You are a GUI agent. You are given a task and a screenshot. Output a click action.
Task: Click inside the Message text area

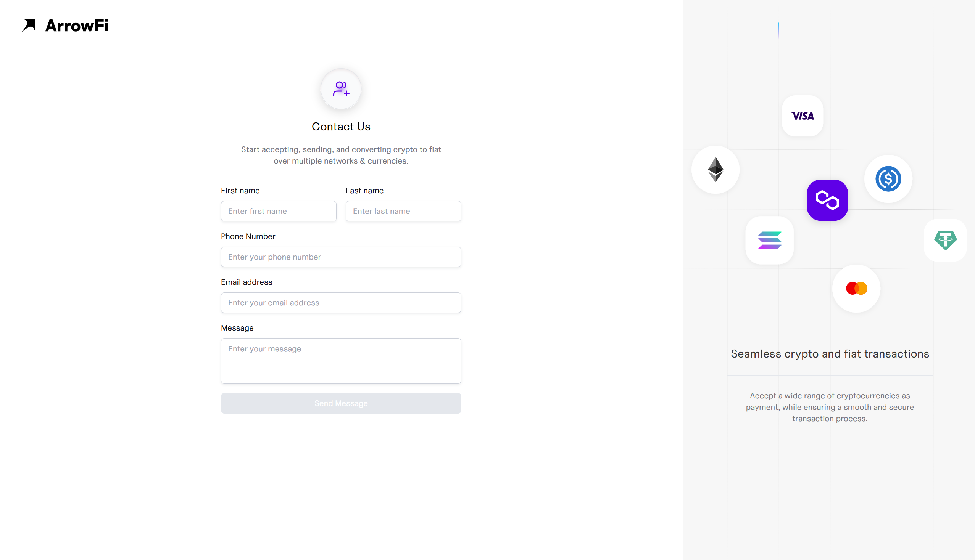[x=341, y=361]
